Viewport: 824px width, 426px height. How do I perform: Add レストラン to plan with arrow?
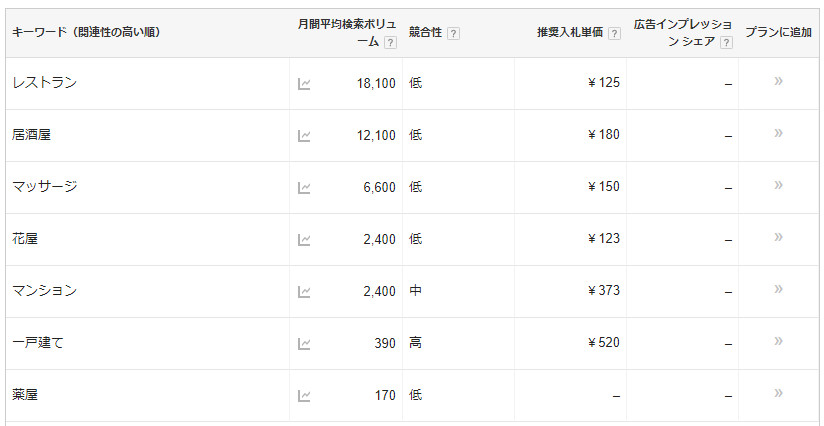(x=778, y=81)
